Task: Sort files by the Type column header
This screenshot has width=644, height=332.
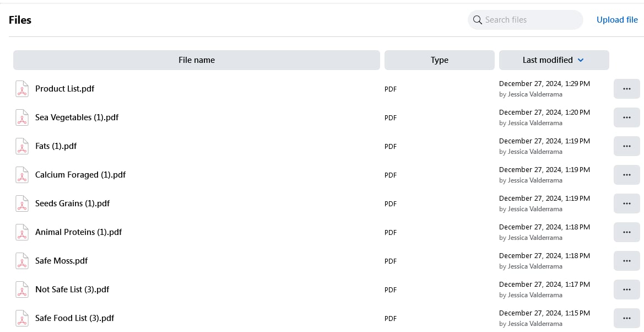Action: [439, 60]
